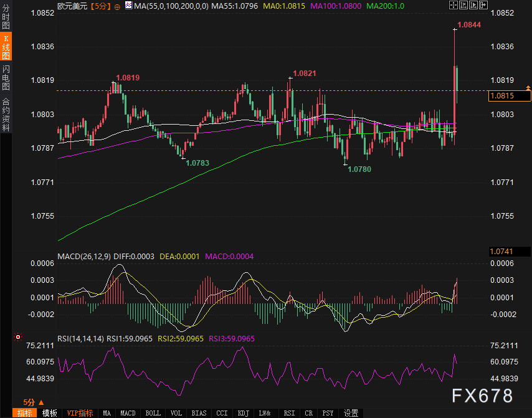
Task: Open the 5分 timeframe selector at bottom
Action: 33,402
